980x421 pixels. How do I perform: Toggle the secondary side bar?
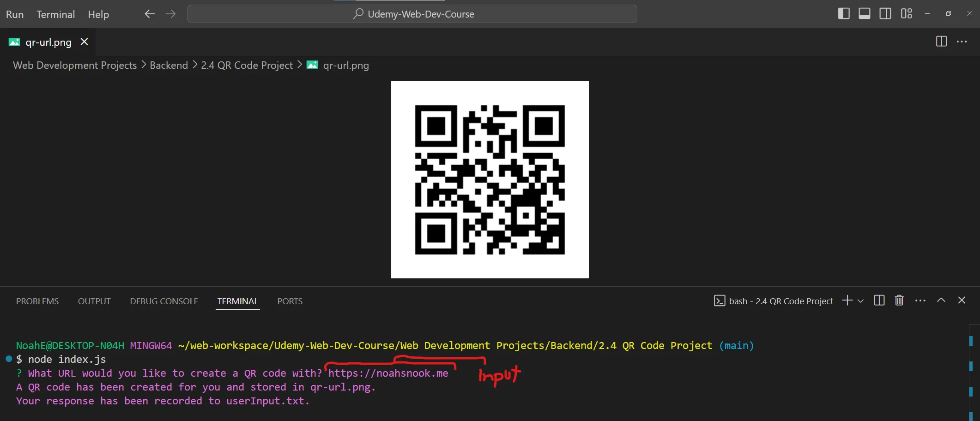pos(885,13)
